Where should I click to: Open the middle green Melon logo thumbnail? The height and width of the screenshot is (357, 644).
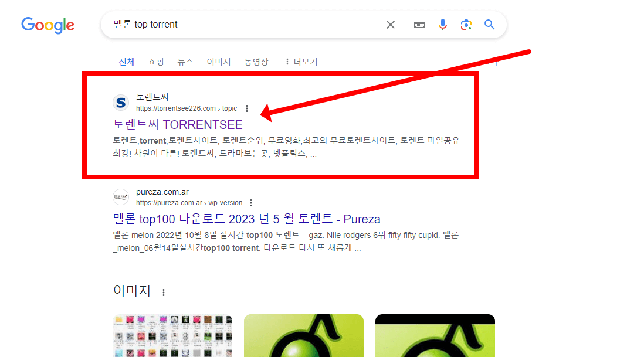click(303, 336)
